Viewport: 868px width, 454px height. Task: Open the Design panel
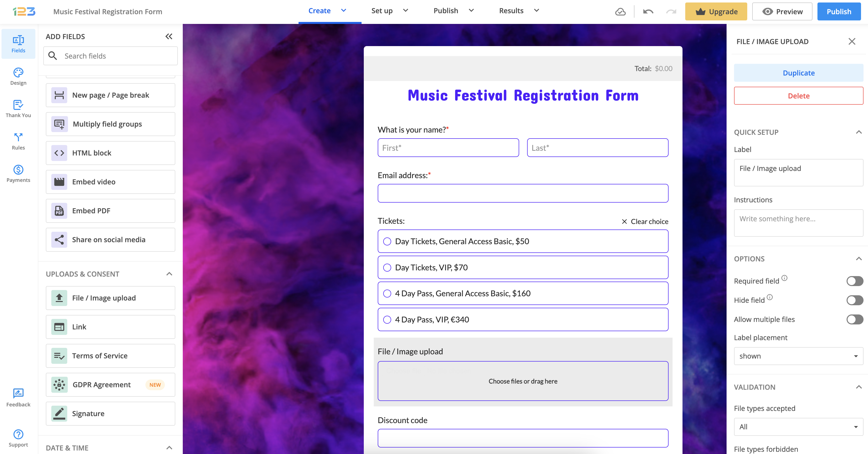pos(18,75)
